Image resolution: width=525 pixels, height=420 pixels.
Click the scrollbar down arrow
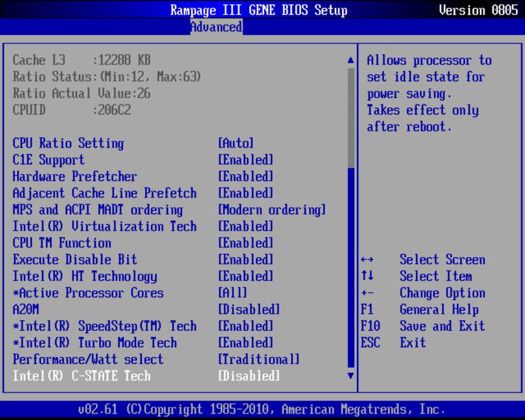tap(351, 376)
